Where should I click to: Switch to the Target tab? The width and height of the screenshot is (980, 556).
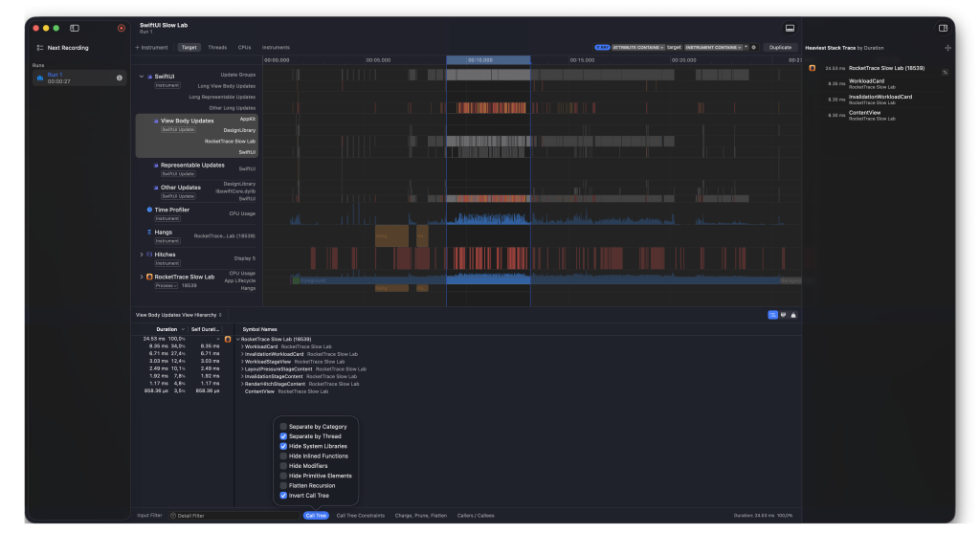[189, 48]
